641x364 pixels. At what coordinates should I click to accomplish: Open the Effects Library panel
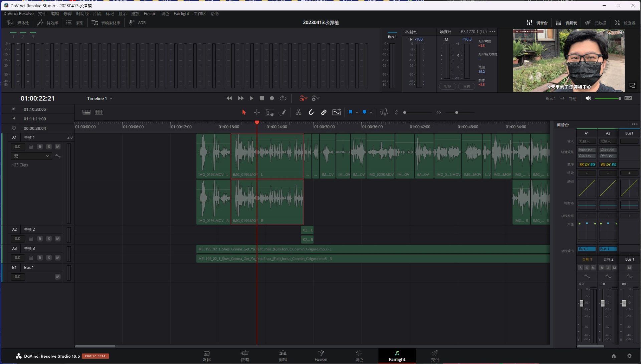(x=48, y=23)
